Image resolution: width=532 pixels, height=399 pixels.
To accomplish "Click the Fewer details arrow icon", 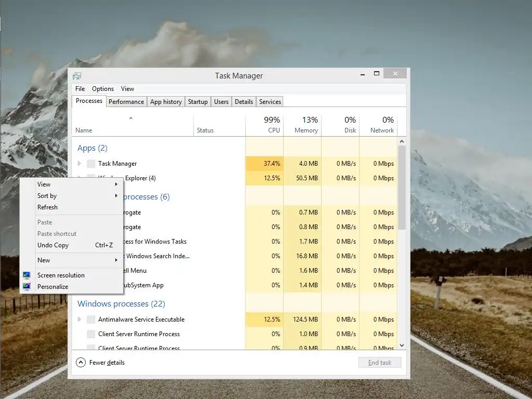I will click(x=81, y=362).
